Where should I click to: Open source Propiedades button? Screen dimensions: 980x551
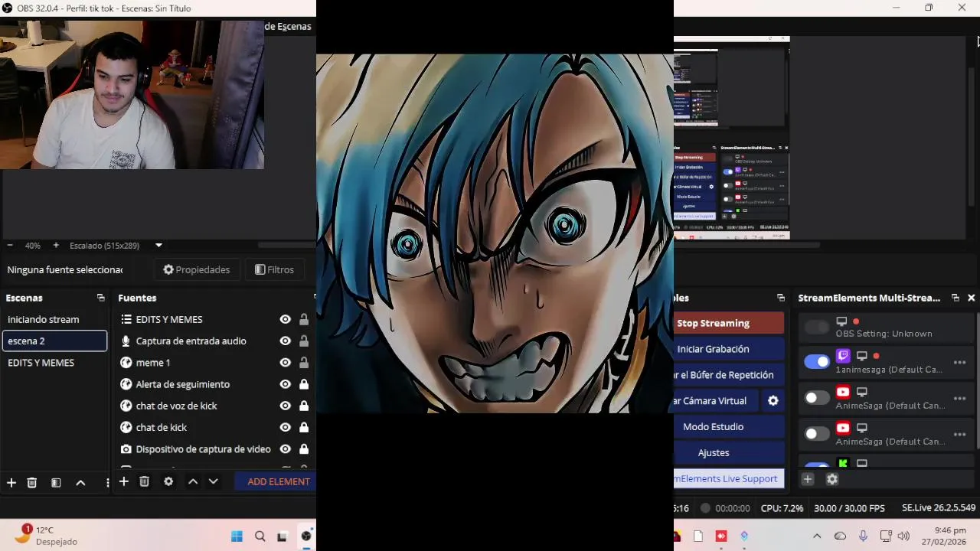[x=197, y=270]
